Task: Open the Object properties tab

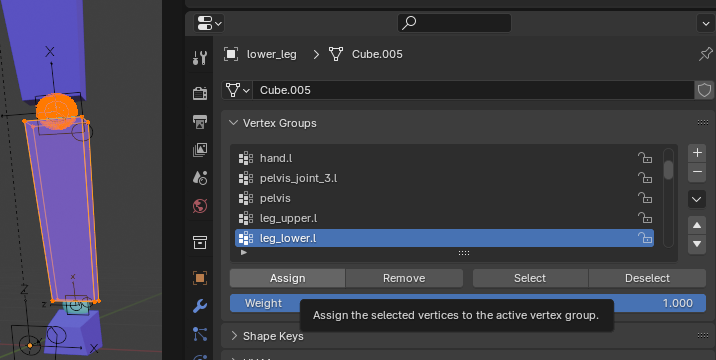Action: pos(200,278)
